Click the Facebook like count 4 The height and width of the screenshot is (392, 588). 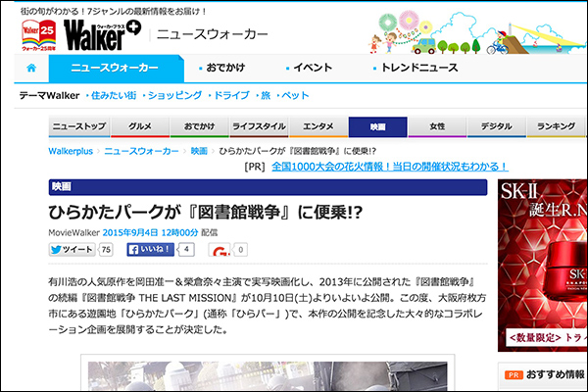coord(186,250)
